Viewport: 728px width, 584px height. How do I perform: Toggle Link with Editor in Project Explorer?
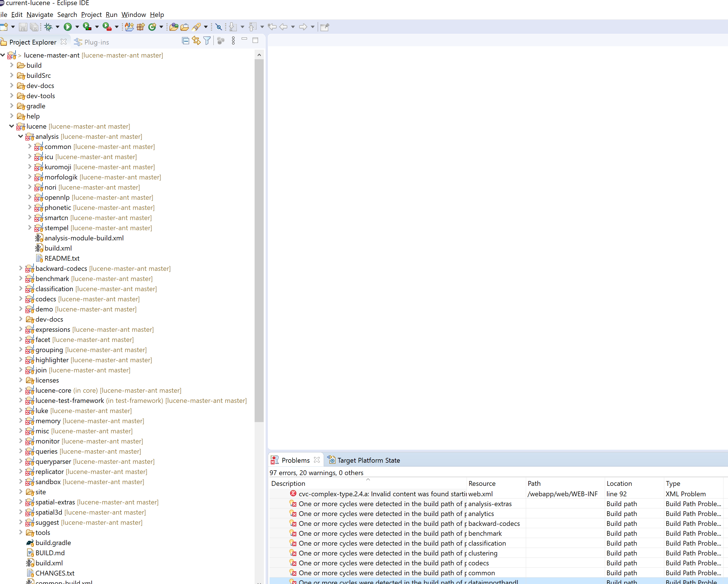click(196, 41)
